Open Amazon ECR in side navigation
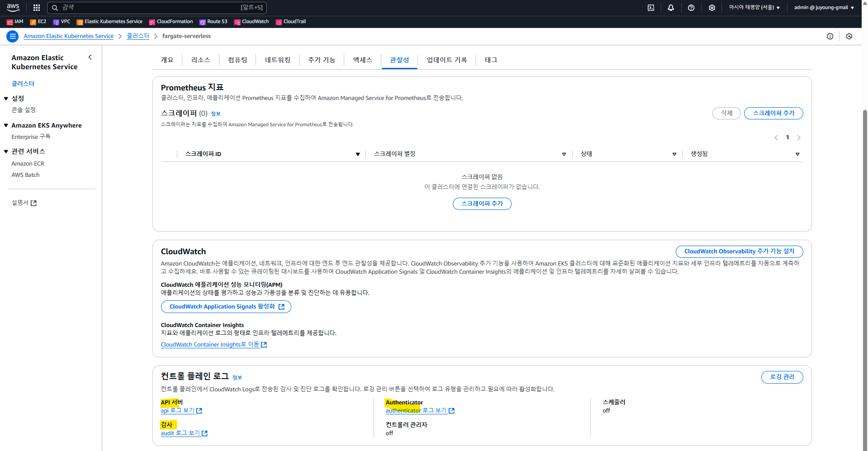868x451 pixels. click(x=28, y=164)
